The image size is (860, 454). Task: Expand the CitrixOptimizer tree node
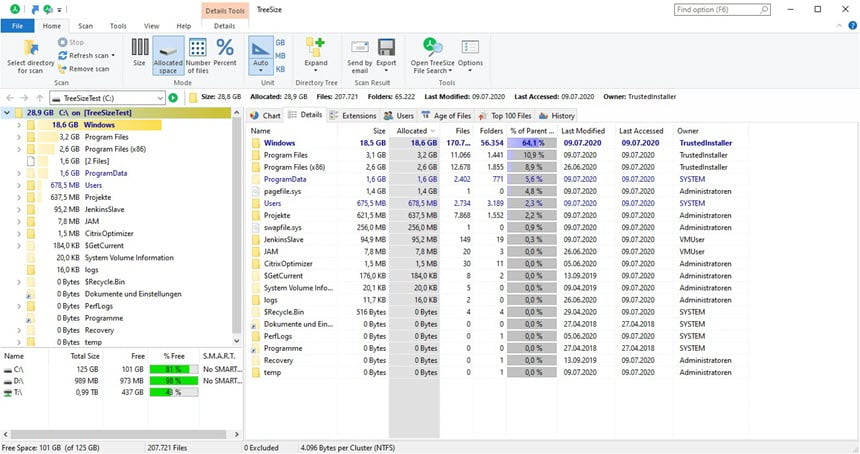click(19, 234)
